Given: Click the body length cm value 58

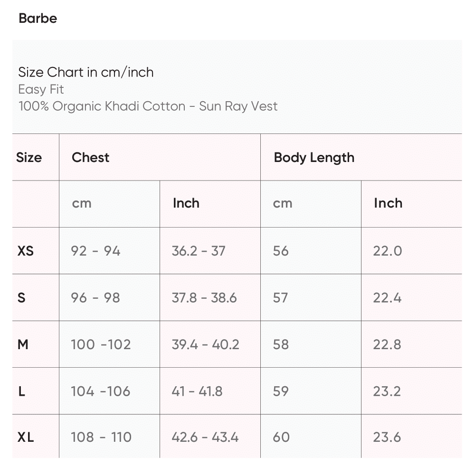Looking at the screenshot, I should coord(281,344).
